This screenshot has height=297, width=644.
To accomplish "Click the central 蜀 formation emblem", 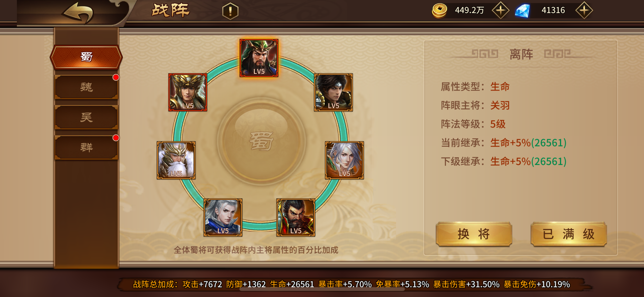I will 261,141.
